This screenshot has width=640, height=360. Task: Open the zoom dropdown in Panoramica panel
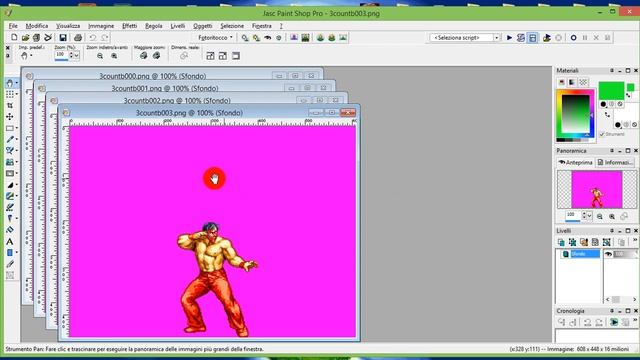coord(589,216)
